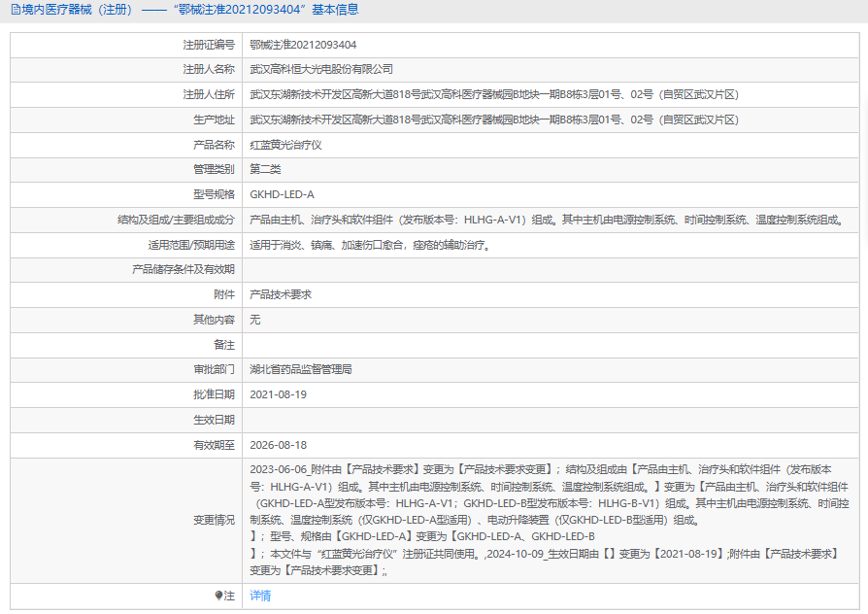Image resolution: width=868 pixels, height=614 pixels.
Task: Click the 注册人住所 label
Action: click(x=209, y=95)
